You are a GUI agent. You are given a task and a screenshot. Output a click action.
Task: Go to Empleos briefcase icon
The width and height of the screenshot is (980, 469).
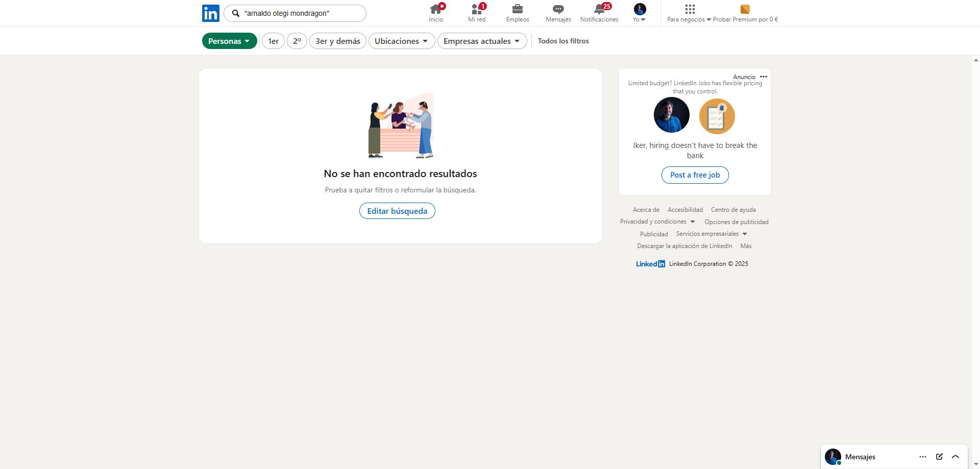pos(517,10)
